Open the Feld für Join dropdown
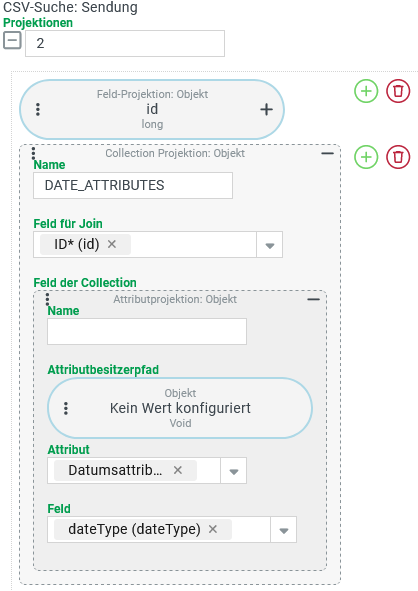 pyautogui.click(x=269, y=245)
